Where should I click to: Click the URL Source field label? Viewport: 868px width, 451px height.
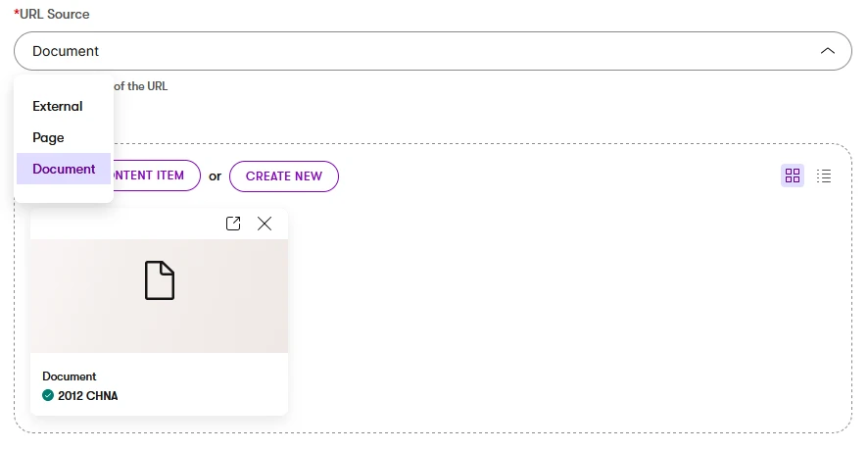pyautogui.click(x=54, y=14)
